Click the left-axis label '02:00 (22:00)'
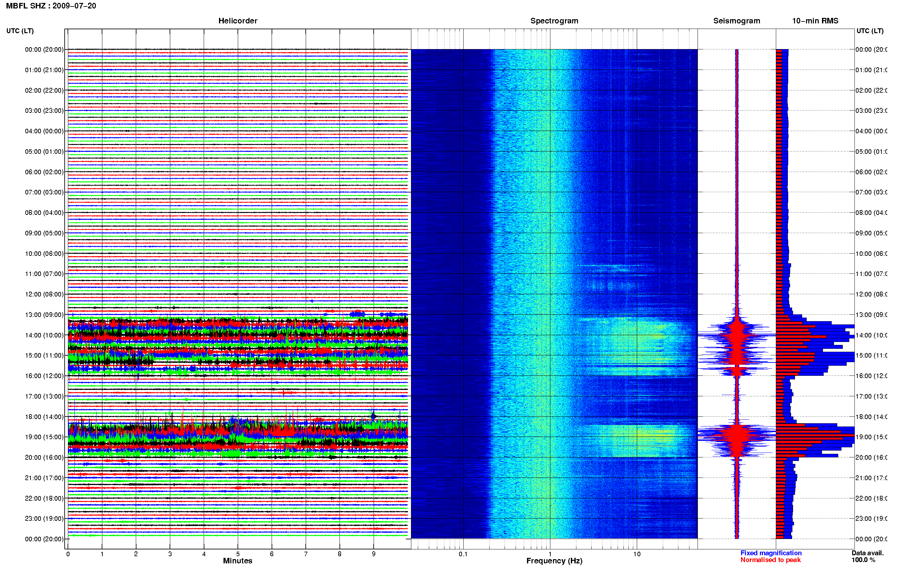 coord(44,90)
